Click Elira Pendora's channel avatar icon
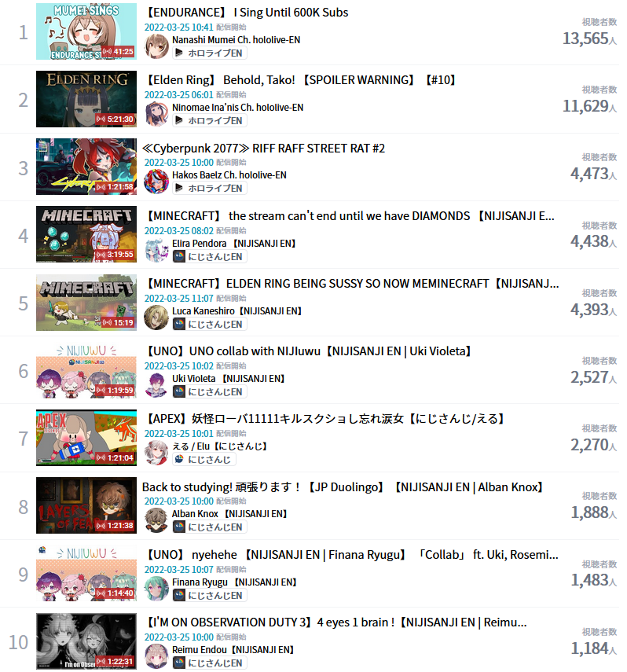Viewport: 627px width, 672px height. pyautogui.click(x=156, y=250)
